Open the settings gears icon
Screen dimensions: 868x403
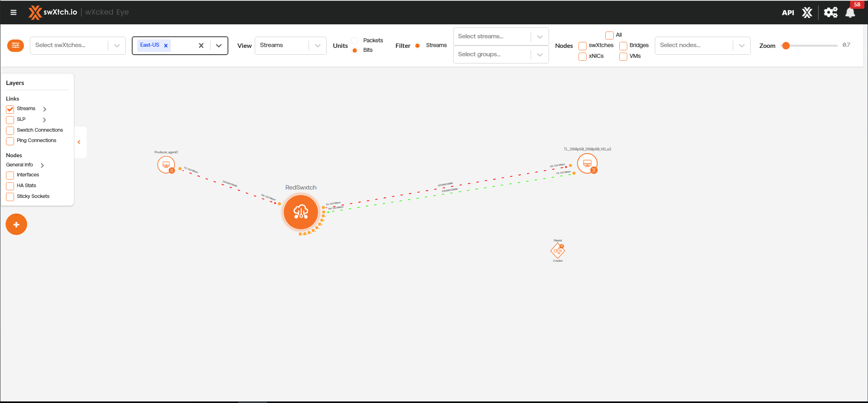[x=830, y=12]
